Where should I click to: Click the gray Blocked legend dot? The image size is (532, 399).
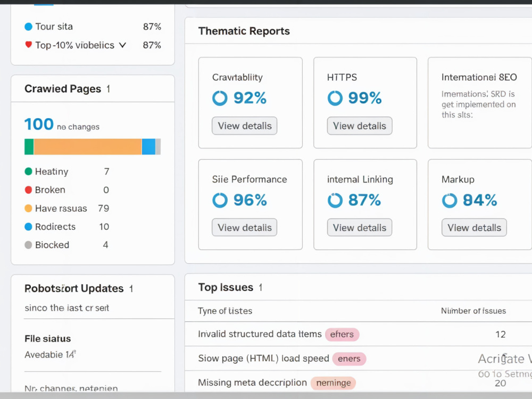(x=29, y=245)
